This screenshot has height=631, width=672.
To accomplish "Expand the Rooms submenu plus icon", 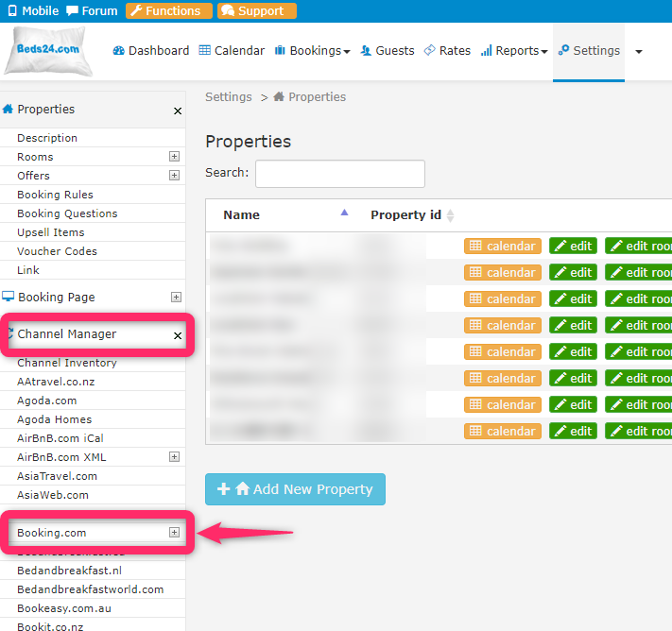I will 174,157.
